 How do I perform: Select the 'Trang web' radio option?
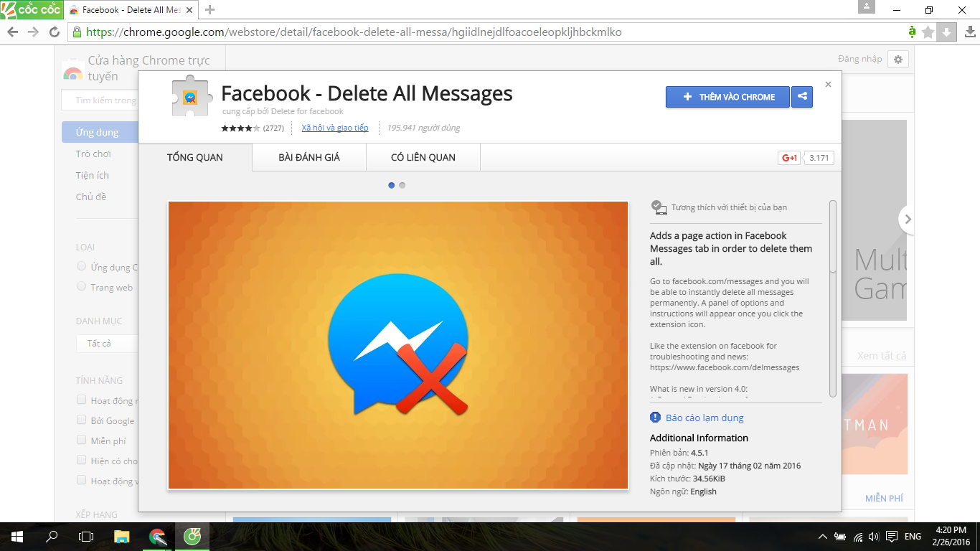coord(82,287)
